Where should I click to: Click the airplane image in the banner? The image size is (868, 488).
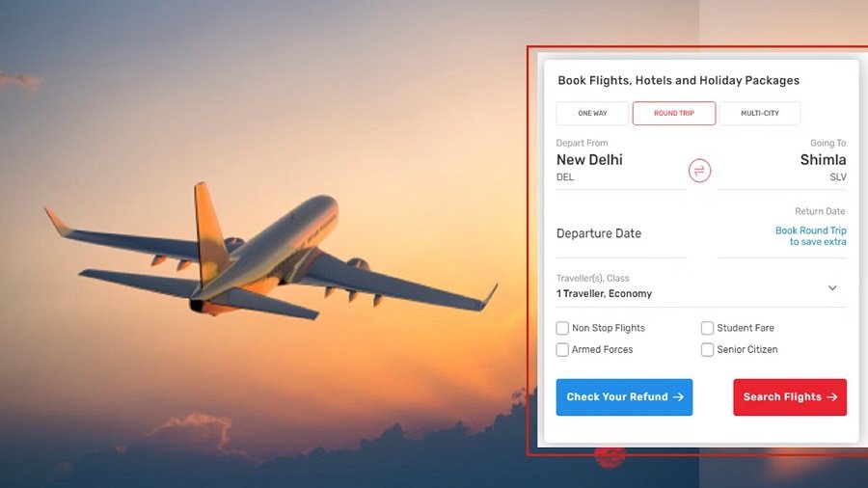[x=271, y=253]
